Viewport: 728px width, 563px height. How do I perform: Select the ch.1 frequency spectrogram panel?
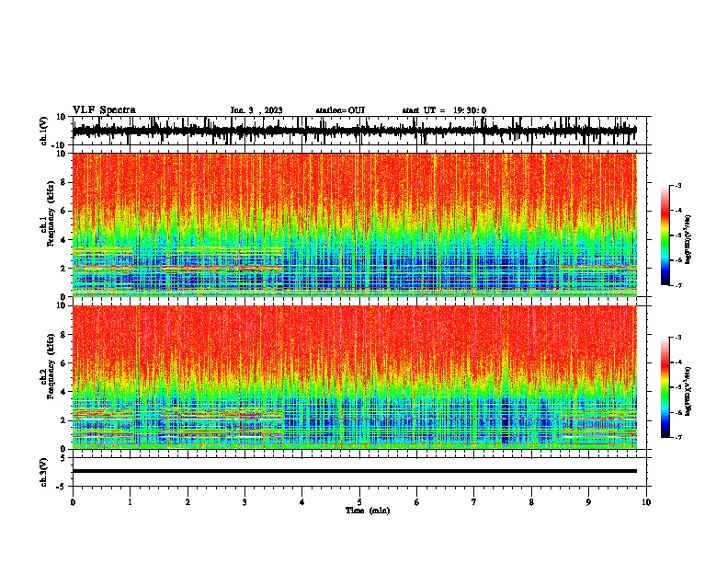359,224
